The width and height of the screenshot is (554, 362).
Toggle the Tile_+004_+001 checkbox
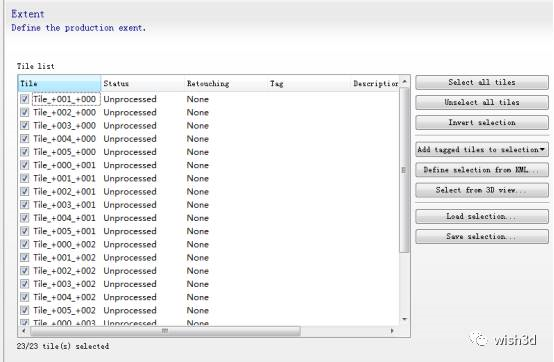point(24,218)
